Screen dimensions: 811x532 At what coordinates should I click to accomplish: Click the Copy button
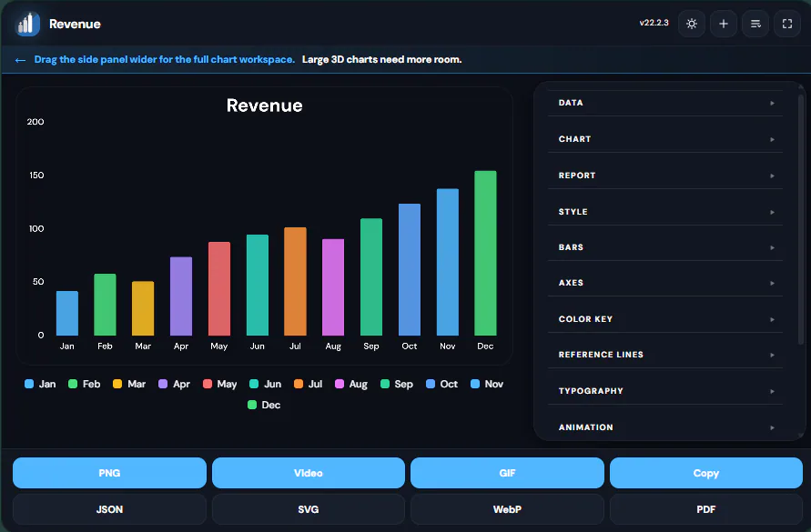tap(706, 473)
